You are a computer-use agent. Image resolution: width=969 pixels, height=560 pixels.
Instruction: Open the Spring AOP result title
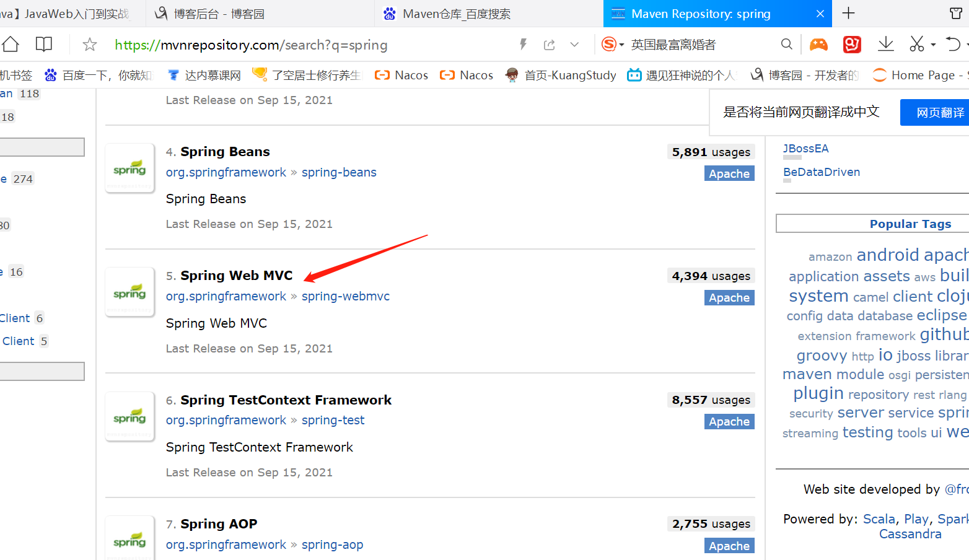click(x=219, y=524)
